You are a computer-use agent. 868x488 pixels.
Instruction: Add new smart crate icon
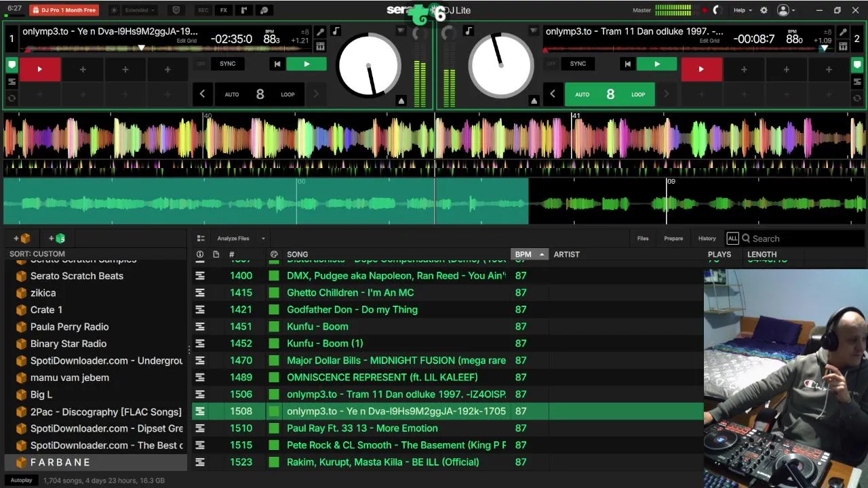pyautogui.click(x=57, y=239)
